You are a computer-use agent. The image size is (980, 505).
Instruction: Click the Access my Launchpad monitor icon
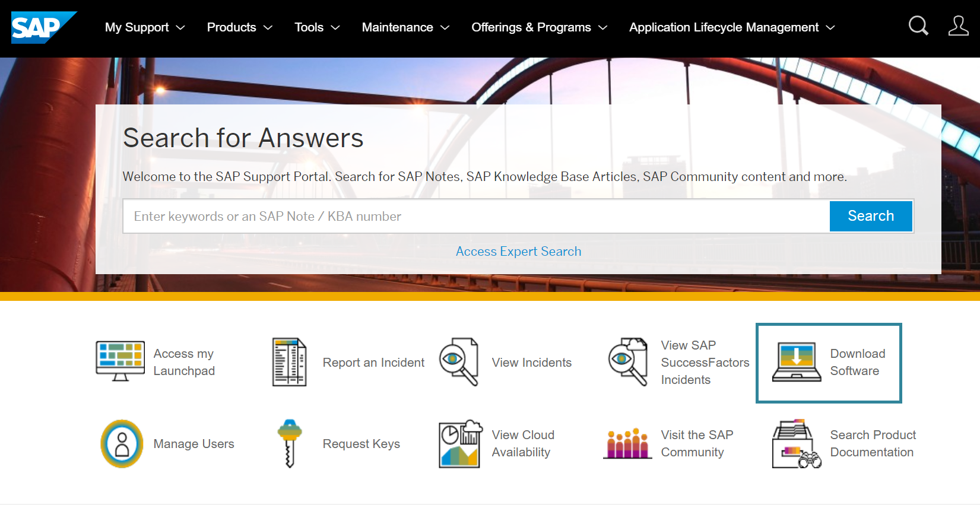tap(120, 361)
